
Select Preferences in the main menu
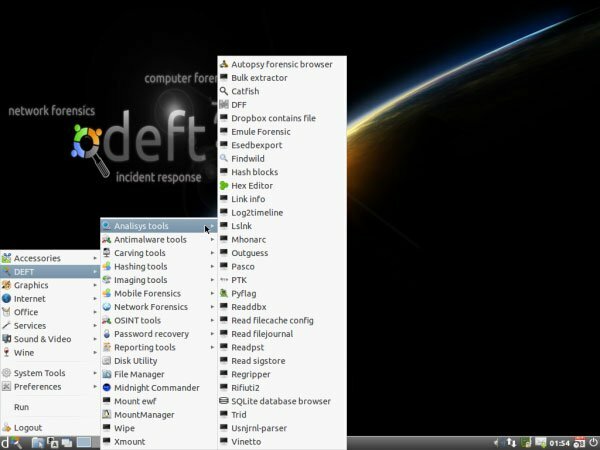tap(37, 386)
